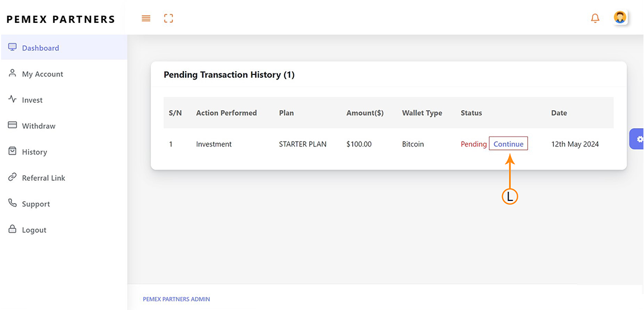Toggle fullscreen mode icon
The image size is (644, 310).
[x=168, y=18]
